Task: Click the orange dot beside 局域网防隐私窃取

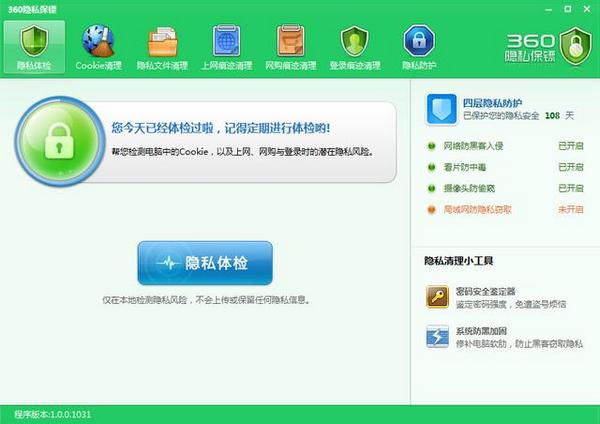Action: click(432, 210)
